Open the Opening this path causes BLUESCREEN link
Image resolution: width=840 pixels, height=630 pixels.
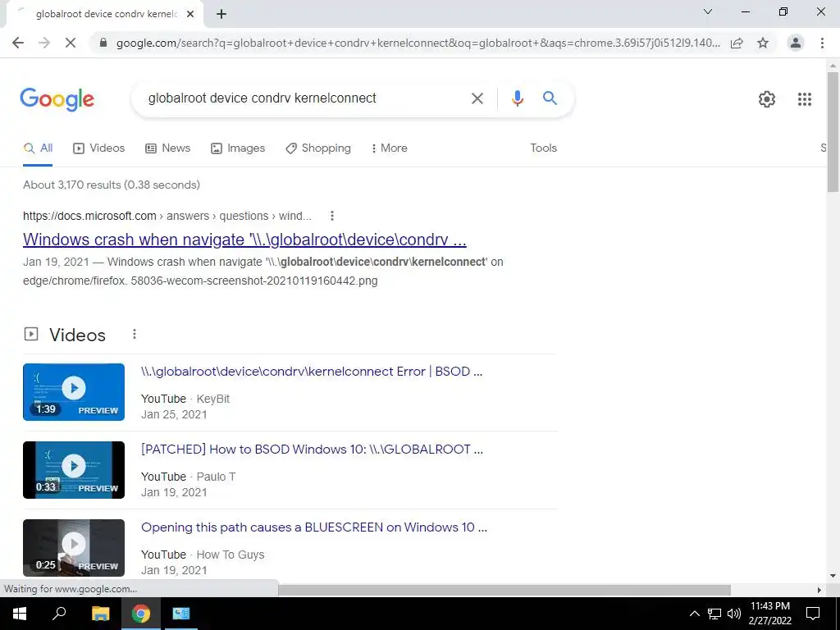point(314,527)
